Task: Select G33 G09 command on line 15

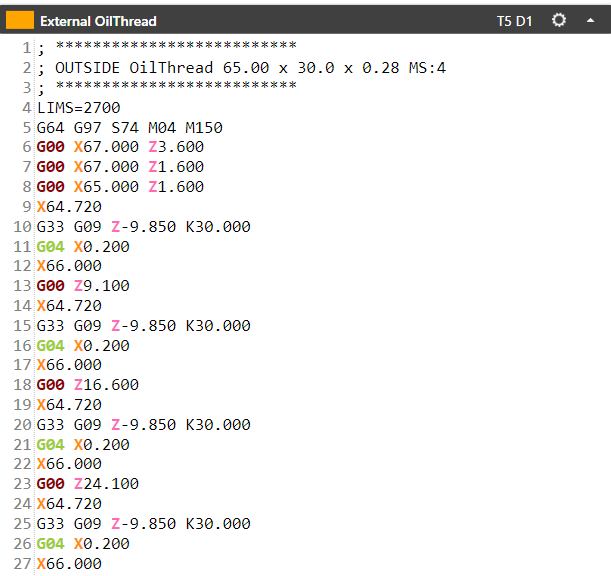Action: [144, 325]
